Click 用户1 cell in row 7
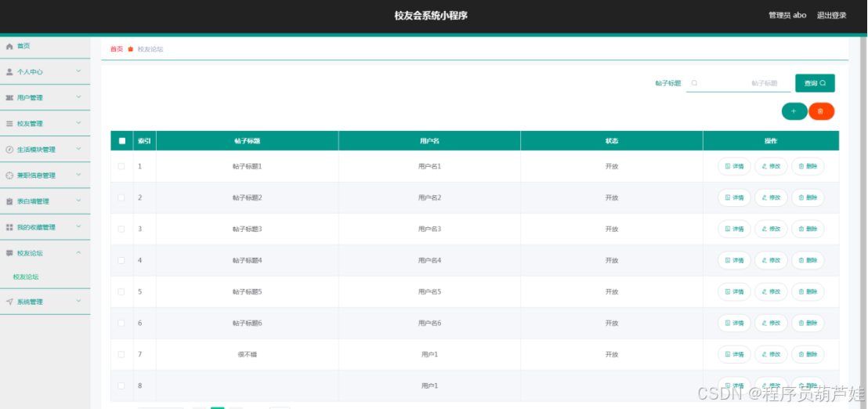The image size is (868, 409). 429,354
